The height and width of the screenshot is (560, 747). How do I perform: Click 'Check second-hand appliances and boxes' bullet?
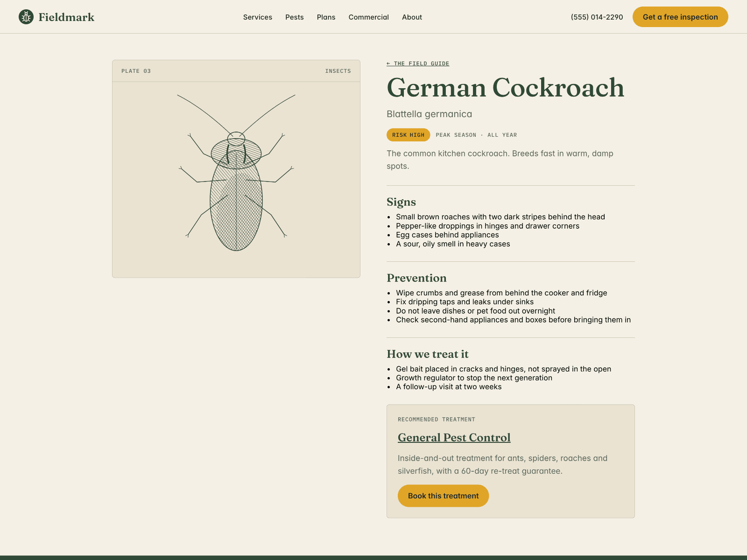(513, 320)
